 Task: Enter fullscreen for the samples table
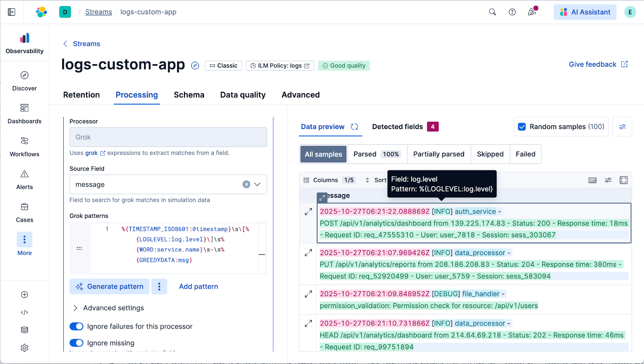coord(623,180)
